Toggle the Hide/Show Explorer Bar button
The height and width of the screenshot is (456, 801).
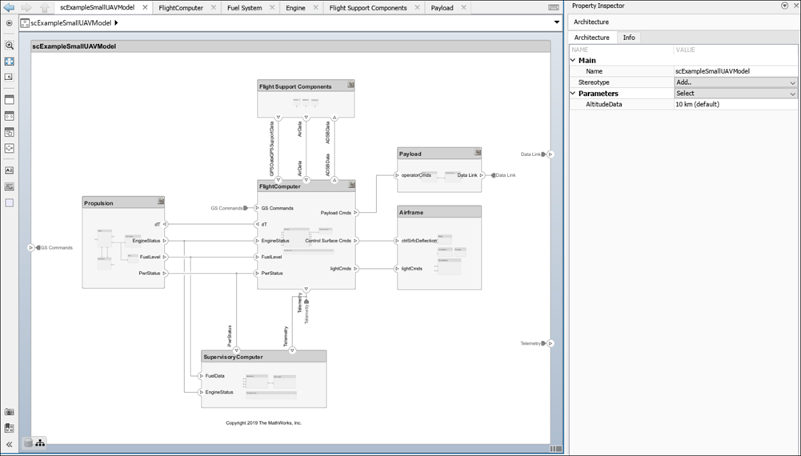9,22
